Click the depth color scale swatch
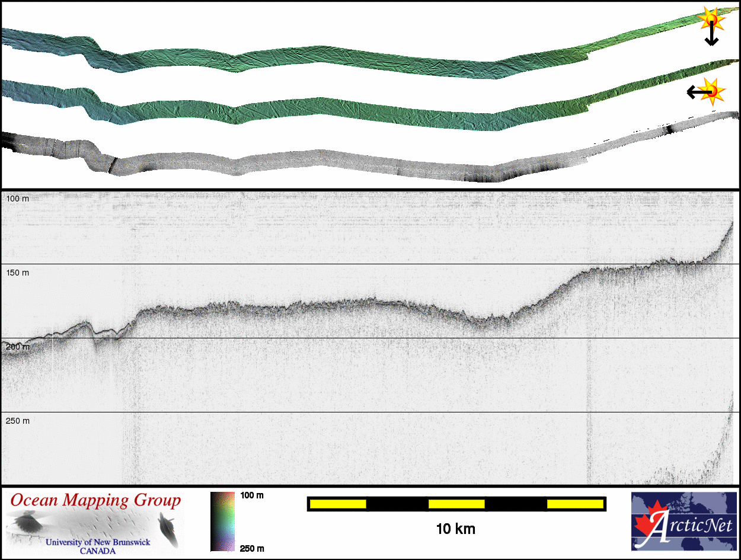This screenshot has height=560, width=741. click(222, 521)
